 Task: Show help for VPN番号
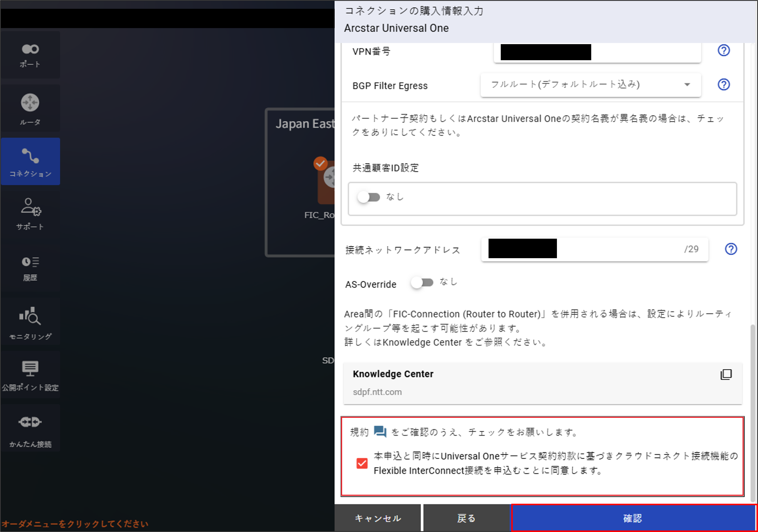[x=724, y=51]
